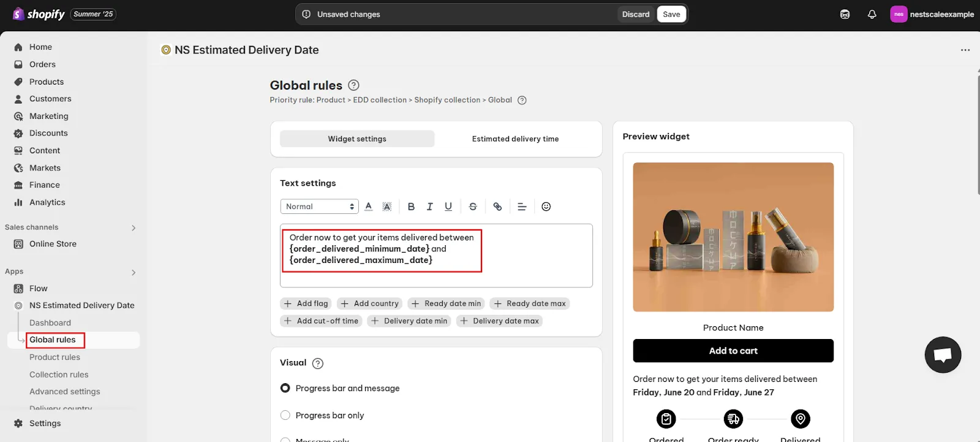Click inside the delivery message text editor
This screenshot has width=980, height=442.
(x=436, y=256)
